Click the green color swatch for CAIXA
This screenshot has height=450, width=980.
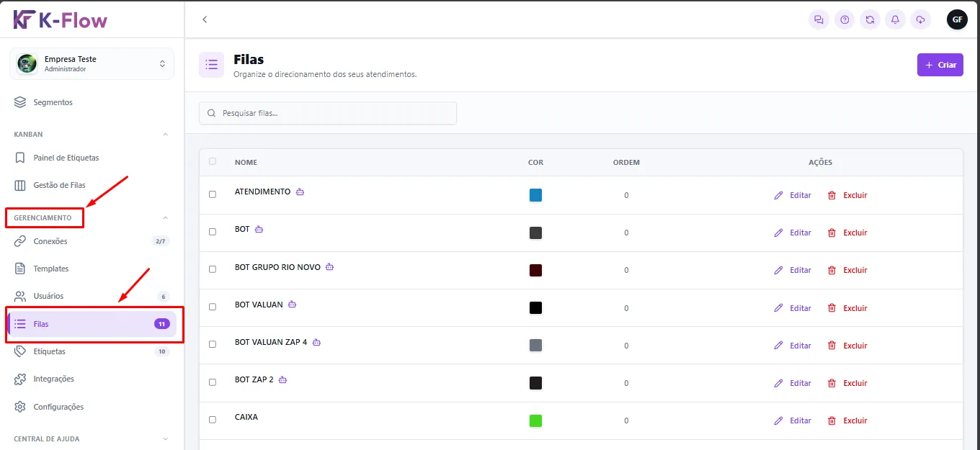535,420
